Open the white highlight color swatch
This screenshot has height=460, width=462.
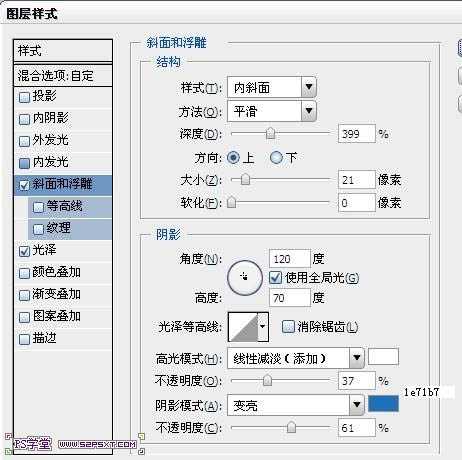coord(383,357)
